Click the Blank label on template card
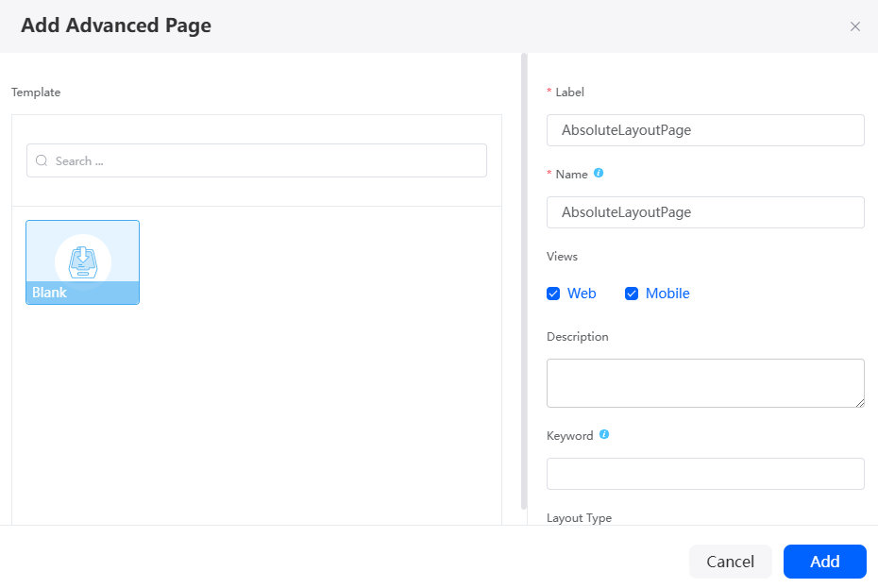The width and height of the screenshot is (878, 588). [x=49, y=293]
